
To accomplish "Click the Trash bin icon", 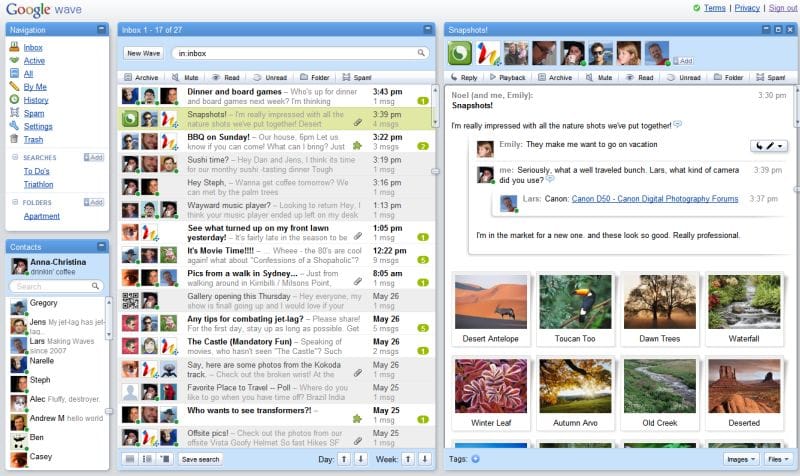I will (14, 139).
